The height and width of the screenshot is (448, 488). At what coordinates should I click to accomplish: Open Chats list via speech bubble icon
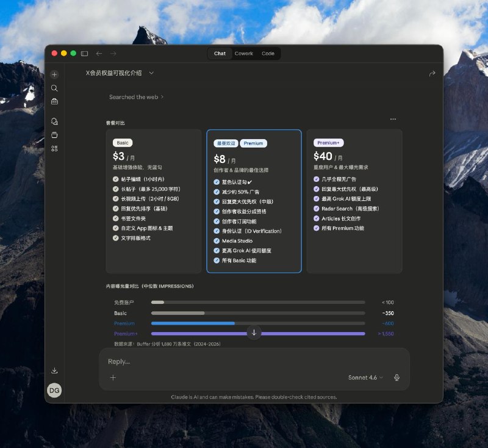[54, 121]
